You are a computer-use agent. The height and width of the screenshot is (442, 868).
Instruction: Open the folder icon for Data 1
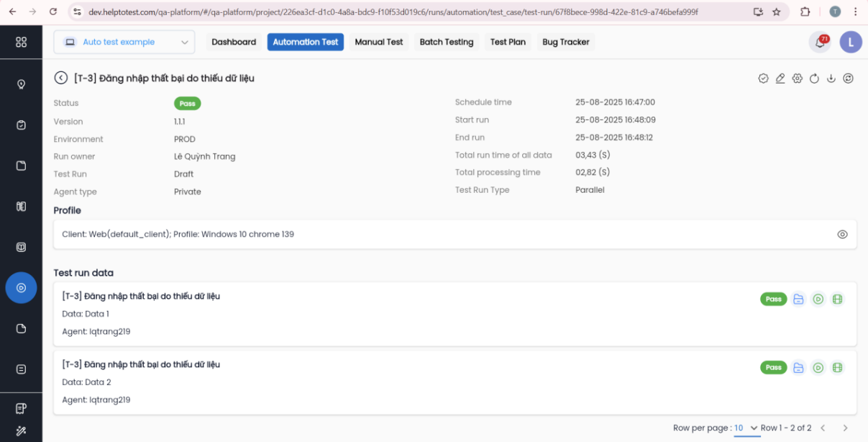coord(798,299)
